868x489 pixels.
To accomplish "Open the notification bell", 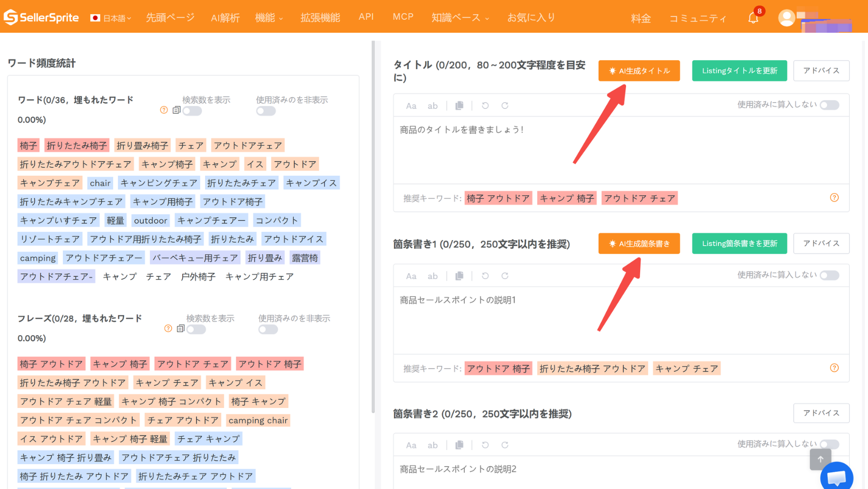I will tap(753, 18).
